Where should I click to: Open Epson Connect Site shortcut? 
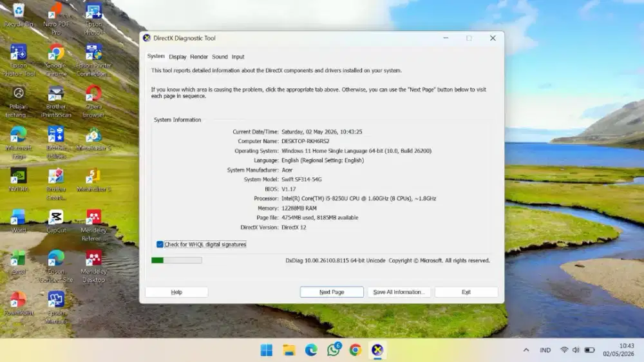click(x=56, y=266)
